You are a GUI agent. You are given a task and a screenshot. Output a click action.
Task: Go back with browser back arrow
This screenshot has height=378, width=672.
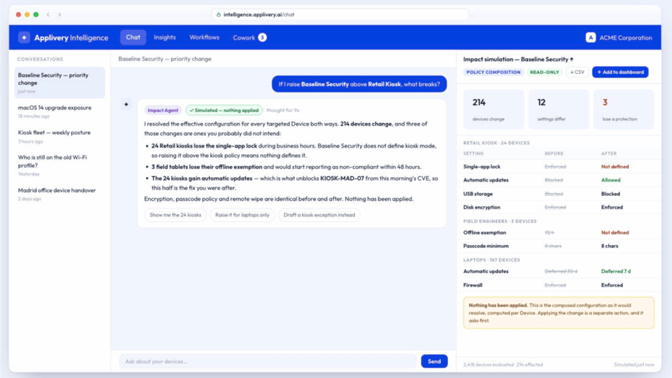[48, 15]
